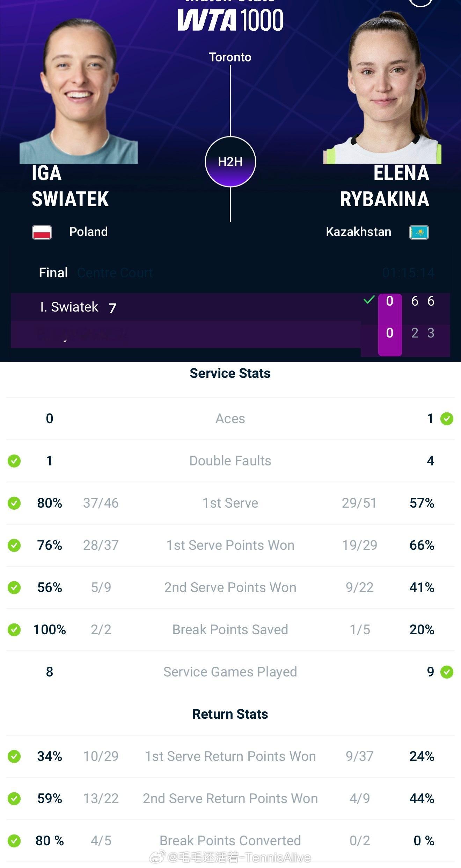Viewport: 461px width, 868px height.
Task: Select the Toronto tournament label
Action: pos(230,57)
